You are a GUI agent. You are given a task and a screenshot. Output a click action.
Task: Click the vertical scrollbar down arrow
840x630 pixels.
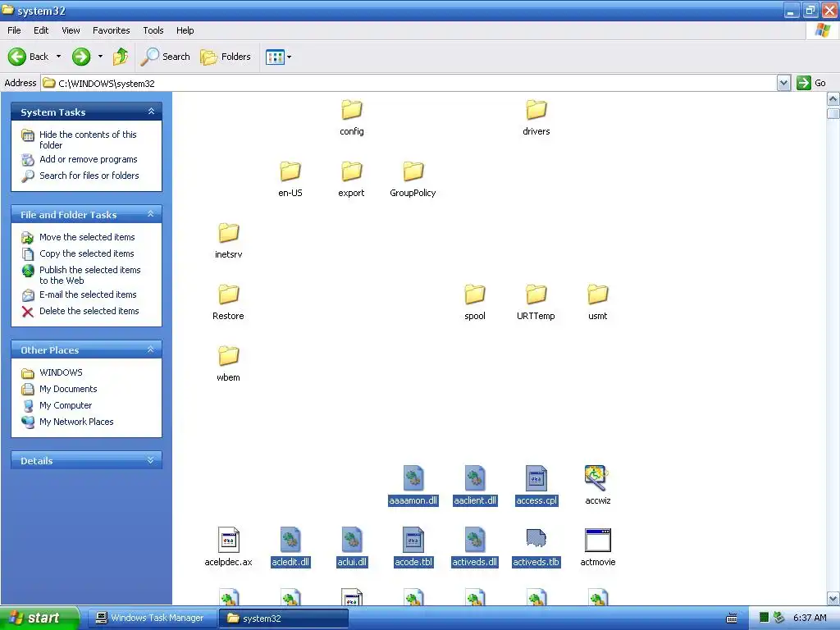833,598
